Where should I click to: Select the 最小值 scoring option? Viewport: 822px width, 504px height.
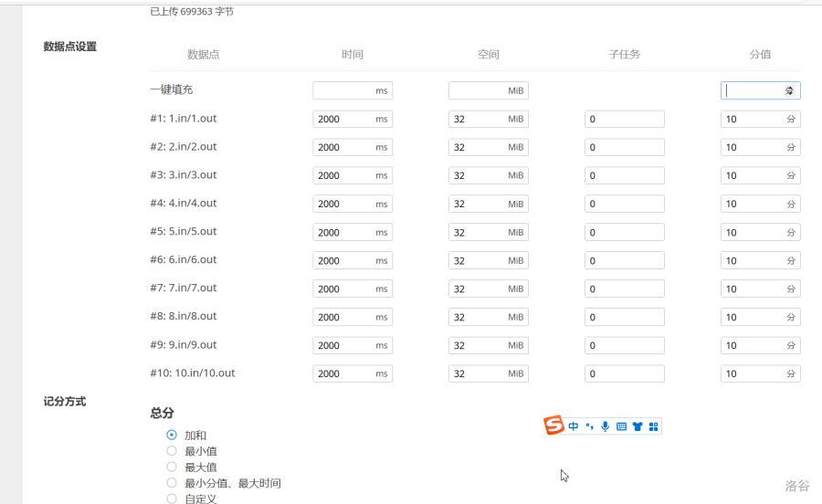click(172, 450)
